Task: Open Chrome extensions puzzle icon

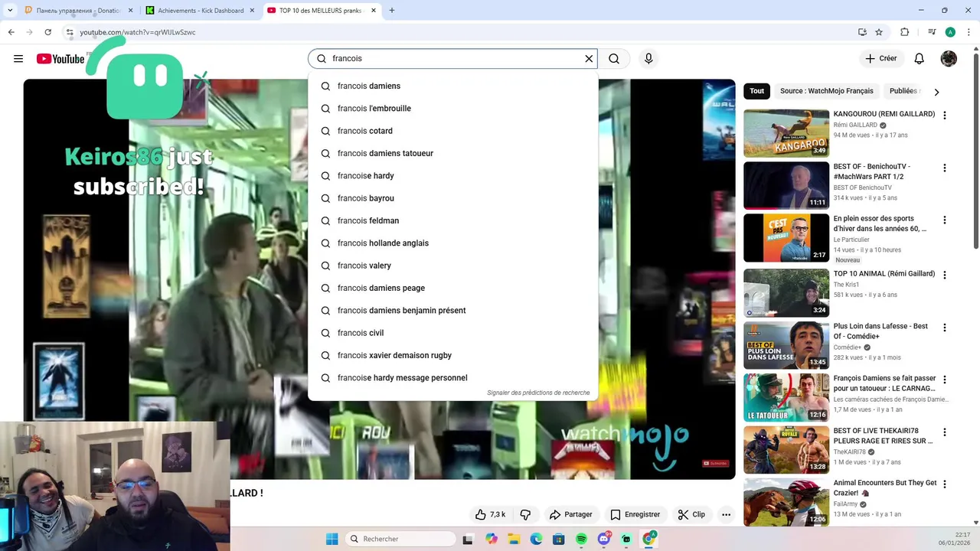Action: coord(905,32)
